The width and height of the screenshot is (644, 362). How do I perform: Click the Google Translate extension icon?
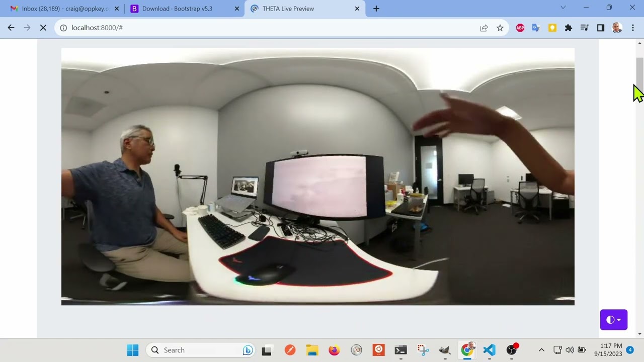pyautogui.click(x=536, y=28)
